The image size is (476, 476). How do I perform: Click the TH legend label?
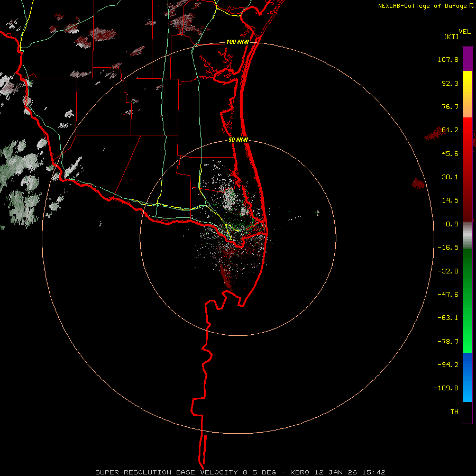coord(454,412)
